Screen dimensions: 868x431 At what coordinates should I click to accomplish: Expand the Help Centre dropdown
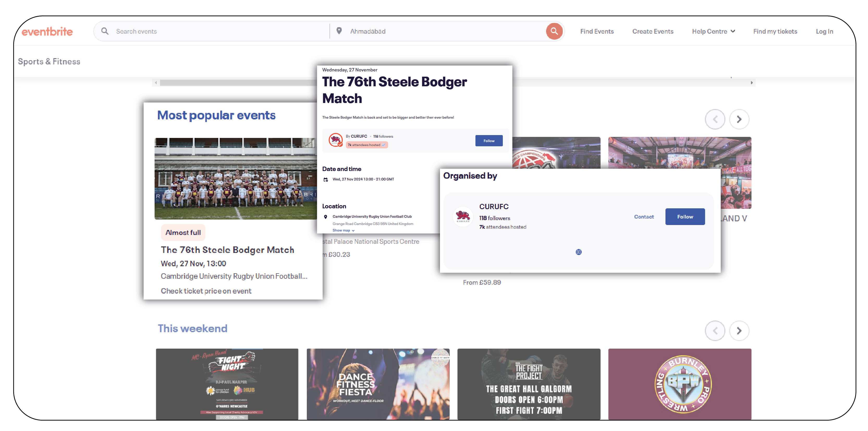pos(713,31)
